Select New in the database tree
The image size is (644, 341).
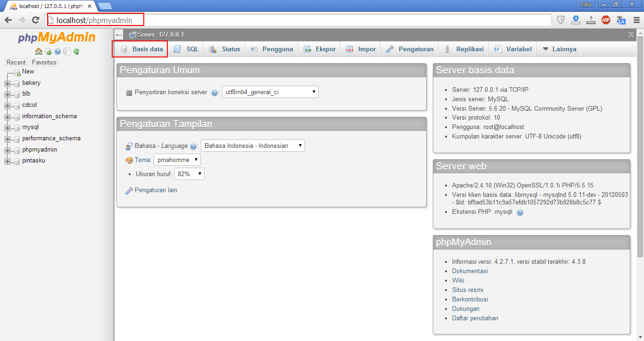[x=28, y=72]
